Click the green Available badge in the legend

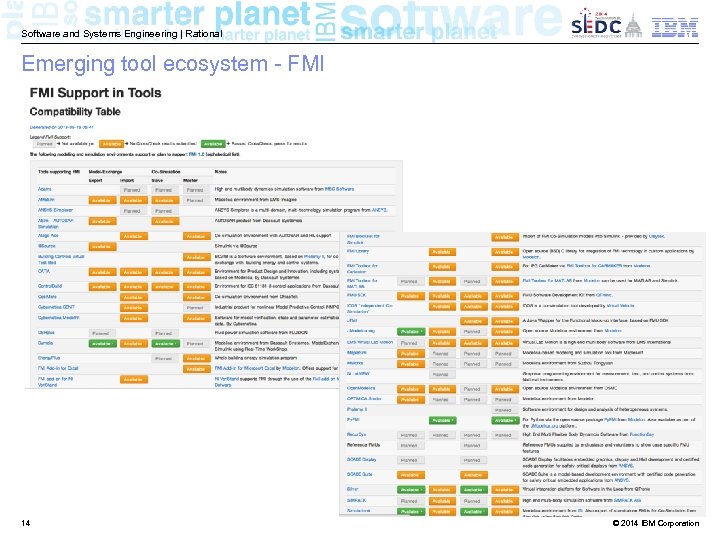[x=213, y=144]
